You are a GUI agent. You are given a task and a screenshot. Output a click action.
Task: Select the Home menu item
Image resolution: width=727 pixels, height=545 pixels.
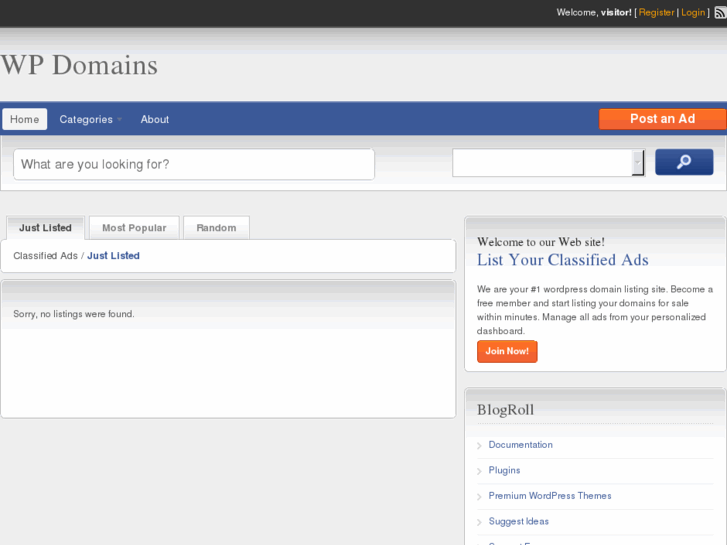25,119
